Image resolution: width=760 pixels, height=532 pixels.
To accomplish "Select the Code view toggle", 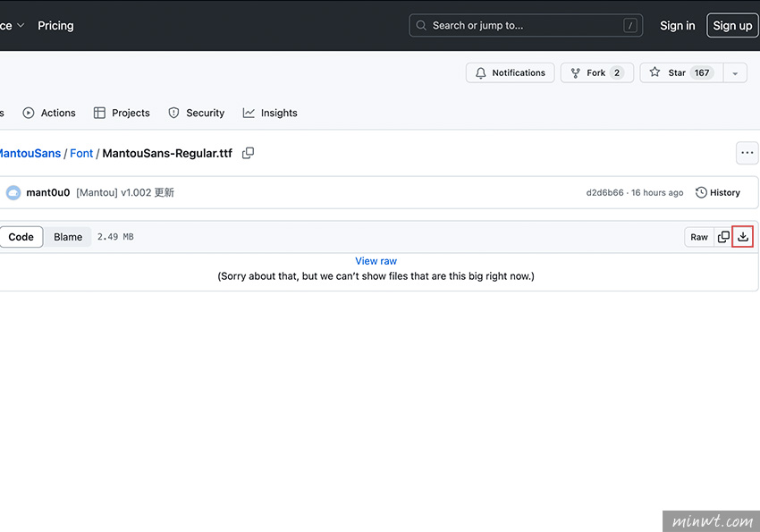I will click(x=21, y=237).
